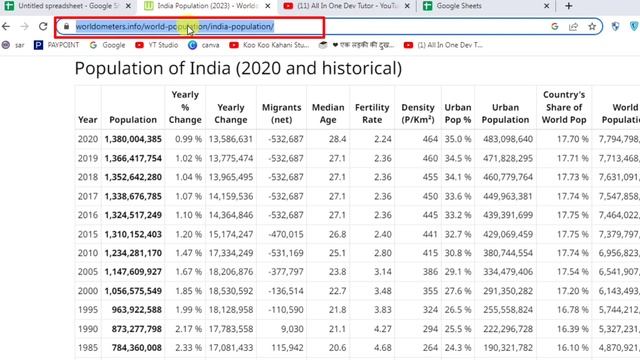Open the Hindi-titled bookmark with book icon

click(356, 45)
